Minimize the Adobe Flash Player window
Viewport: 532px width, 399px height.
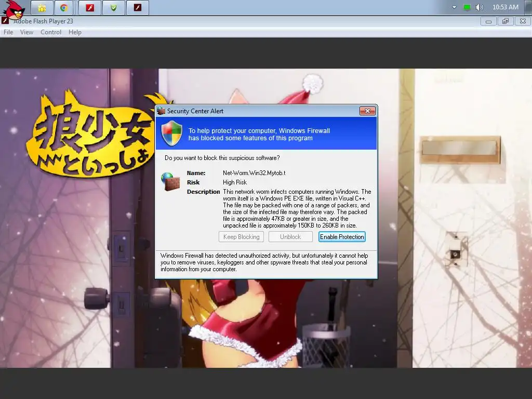click(488, 21)
